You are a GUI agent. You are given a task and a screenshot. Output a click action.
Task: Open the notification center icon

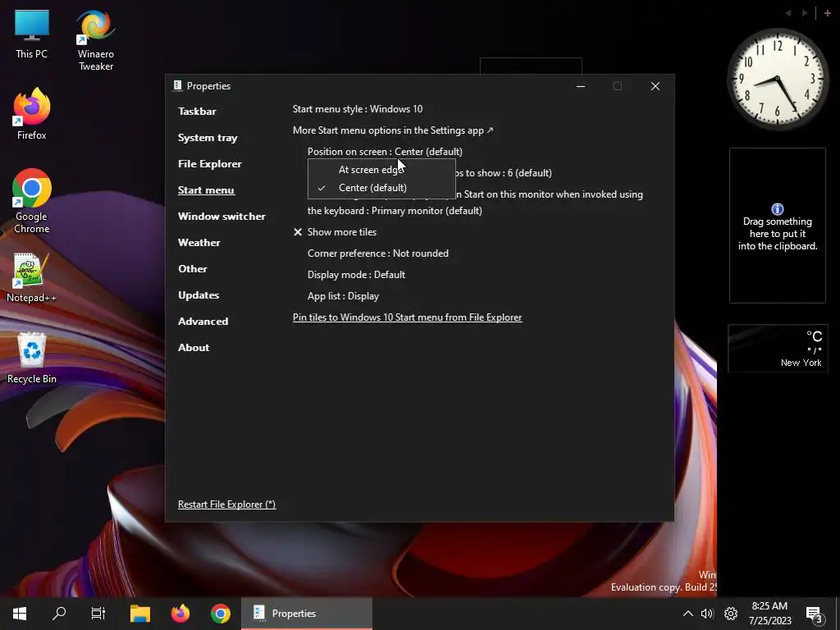pyautogui.click(x=814, y=614)
